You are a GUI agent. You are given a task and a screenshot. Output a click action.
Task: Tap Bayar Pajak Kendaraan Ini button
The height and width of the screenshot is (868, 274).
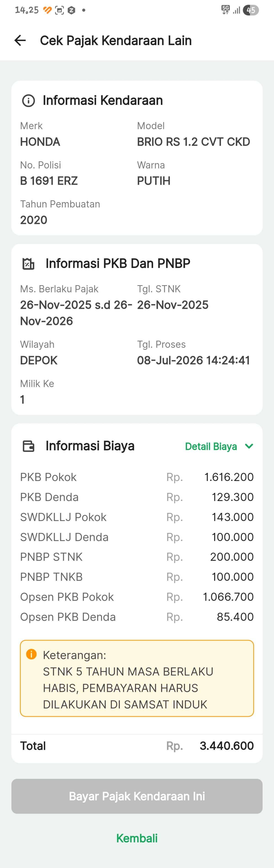tap(137, 796)
